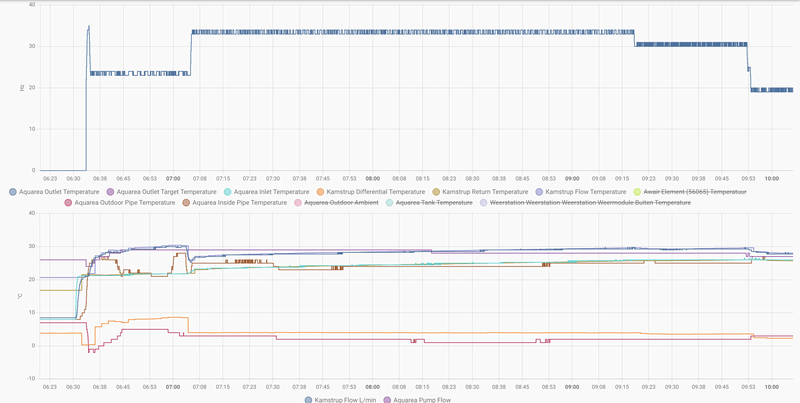Screen dimensions: 800x403
Task: Show the Aquarea Outdoor Ambient series
Action: (x=336, y=203)
